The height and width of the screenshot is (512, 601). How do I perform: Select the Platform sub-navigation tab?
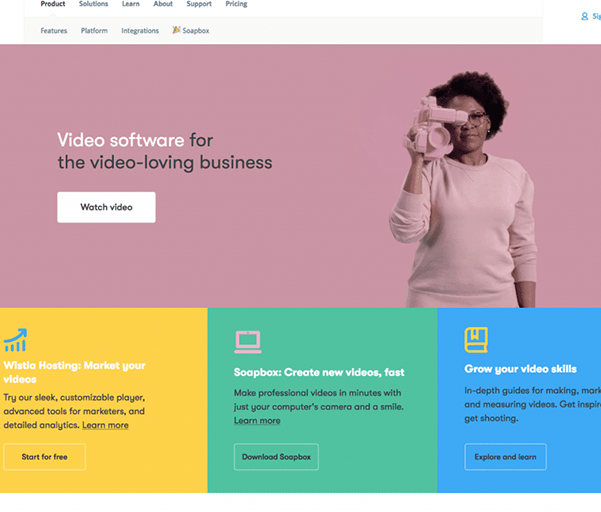(x=94, y=31)
